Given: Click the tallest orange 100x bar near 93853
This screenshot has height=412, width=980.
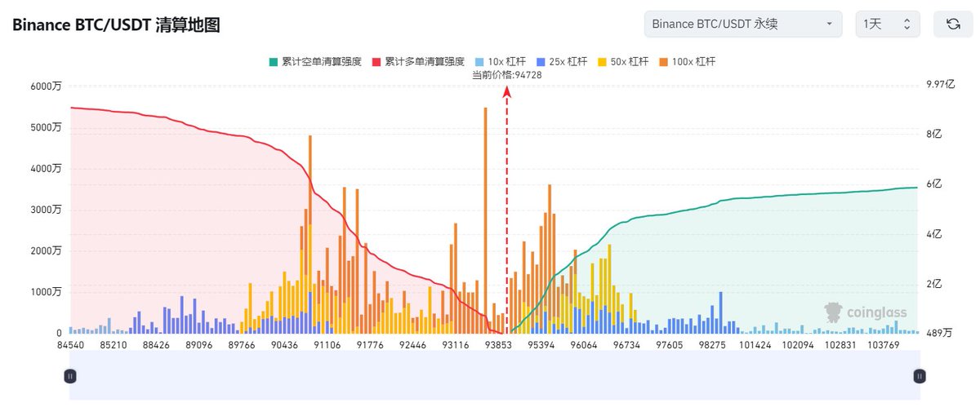Looking at the screenshot, I should [486, 220].
